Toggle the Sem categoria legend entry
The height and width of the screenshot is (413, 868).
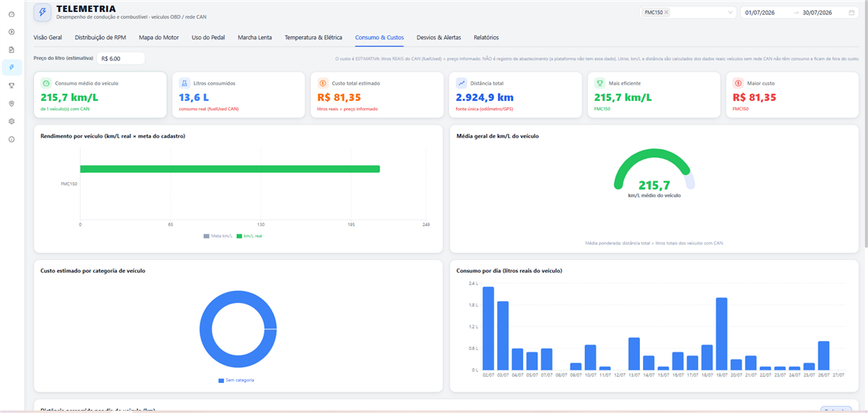[x=237, y=381]
